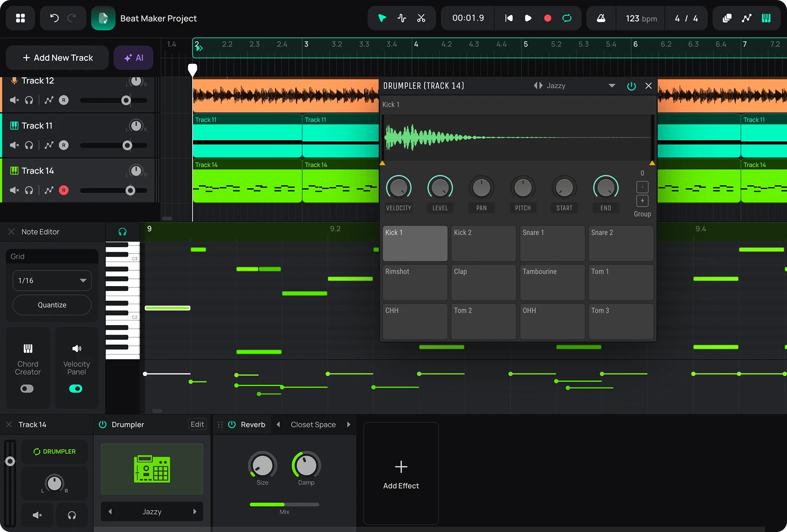Click the Drumpler instrument thumbnail
This screenshot has height=532, width=787.
click(x=152, y=469)
